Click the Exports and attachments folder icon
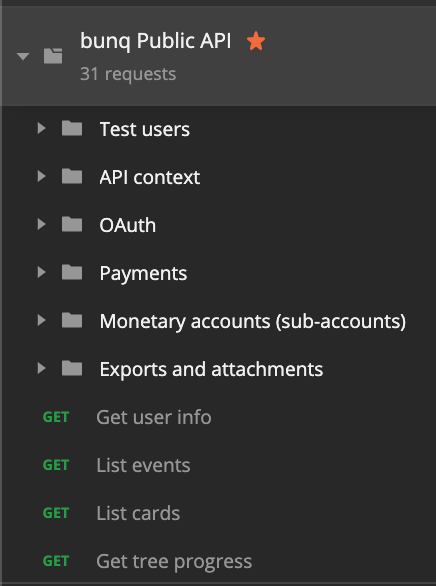 (x=72, y=368)
